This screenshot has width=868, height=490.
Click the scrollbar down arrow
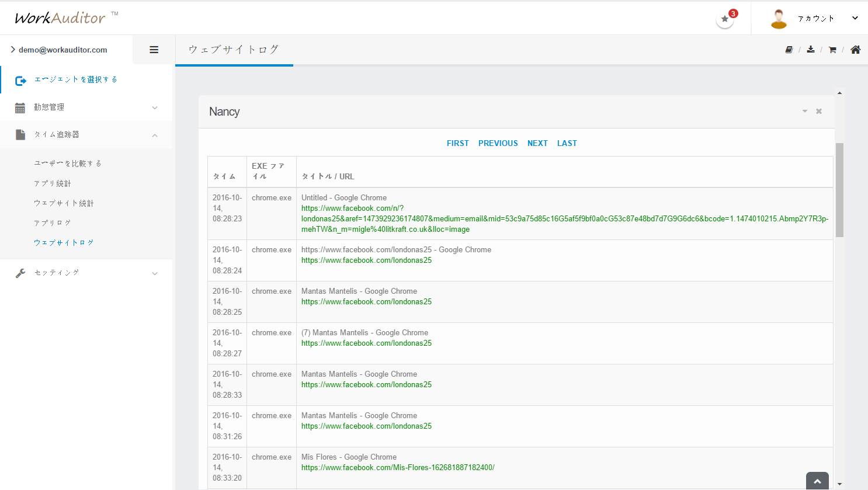tap(839, 484)
